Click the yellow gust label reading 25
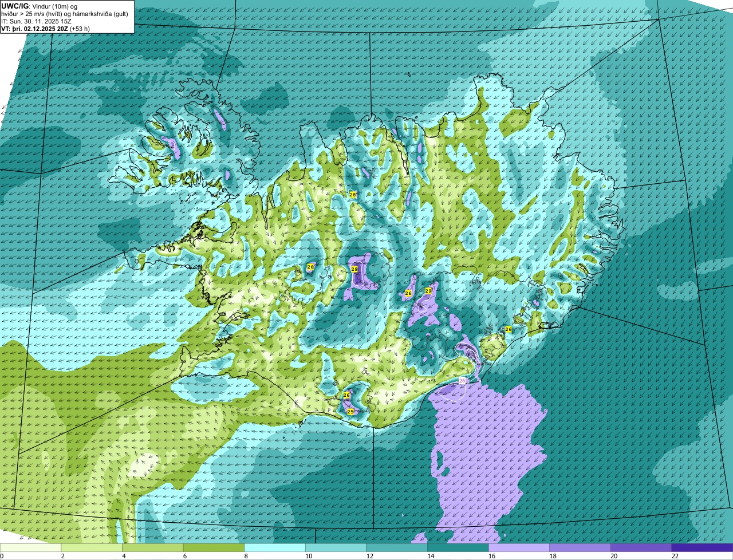 tap(350, 411)
